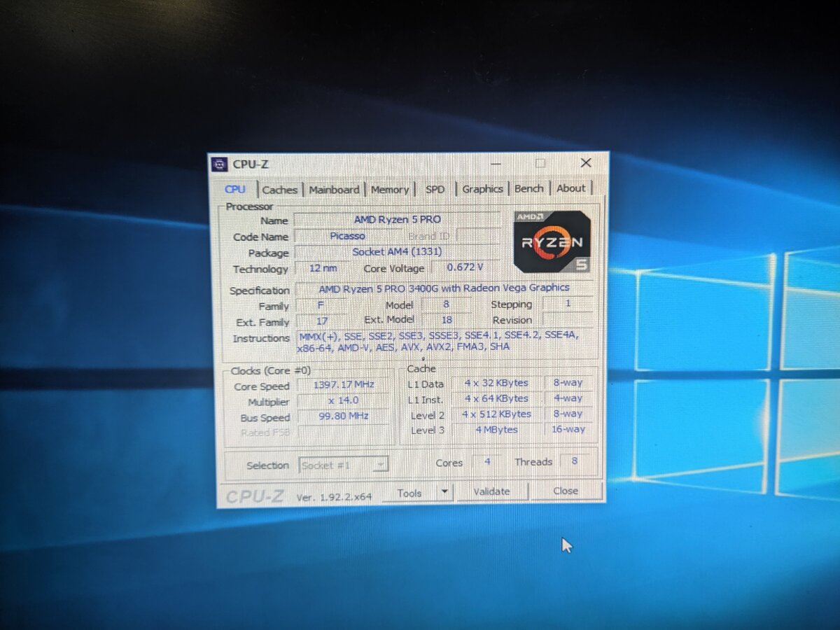Click the Bus Speed value 99.80 MHz
Screen dimensions: 840x630
(x=343, y=416)
